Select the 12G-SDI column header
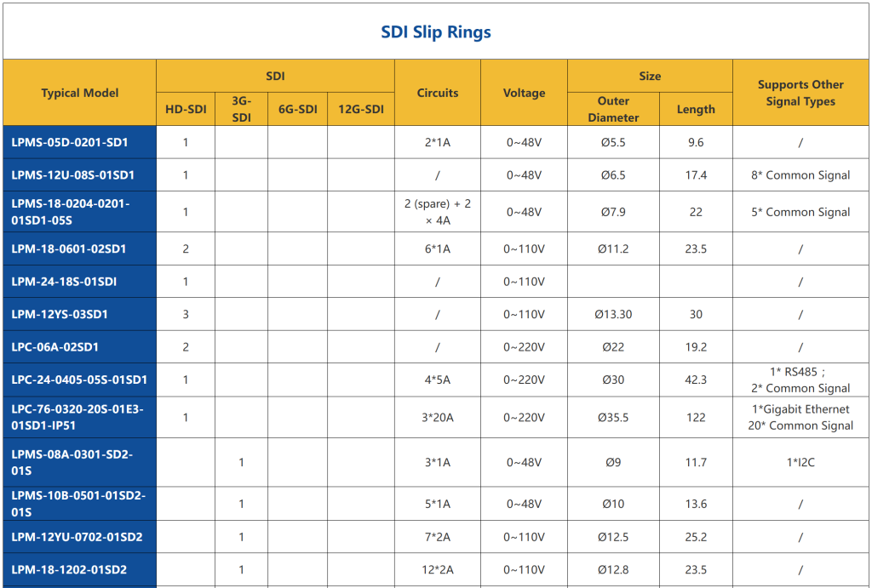Screen dimensions: 872x588 361,109
